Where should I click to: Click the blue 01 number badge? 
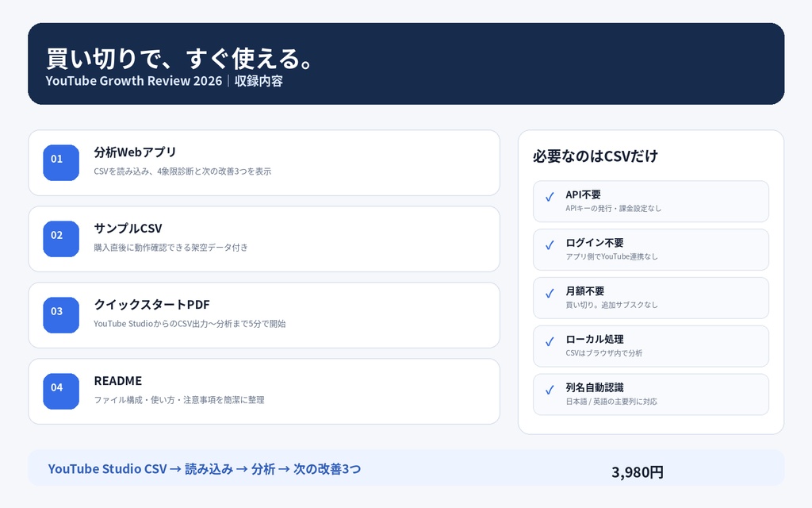[x=61, y=163]
